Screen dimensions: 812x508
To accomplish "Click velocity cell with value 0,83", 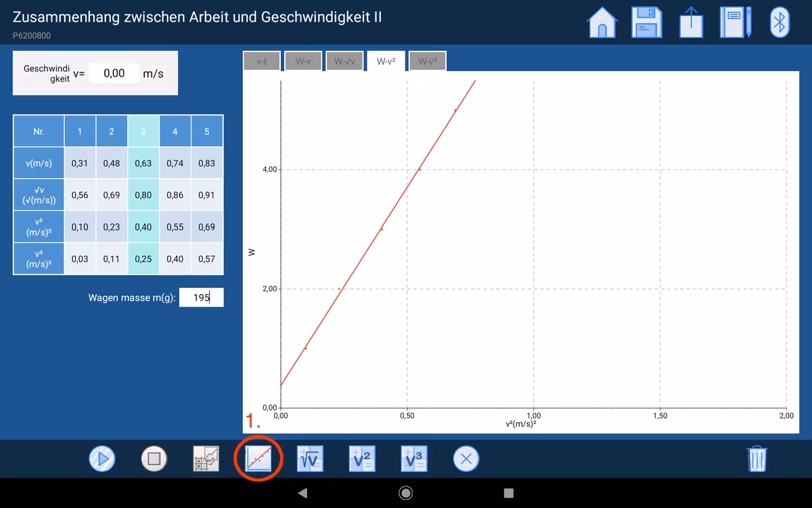I will (x=207, y=163).
